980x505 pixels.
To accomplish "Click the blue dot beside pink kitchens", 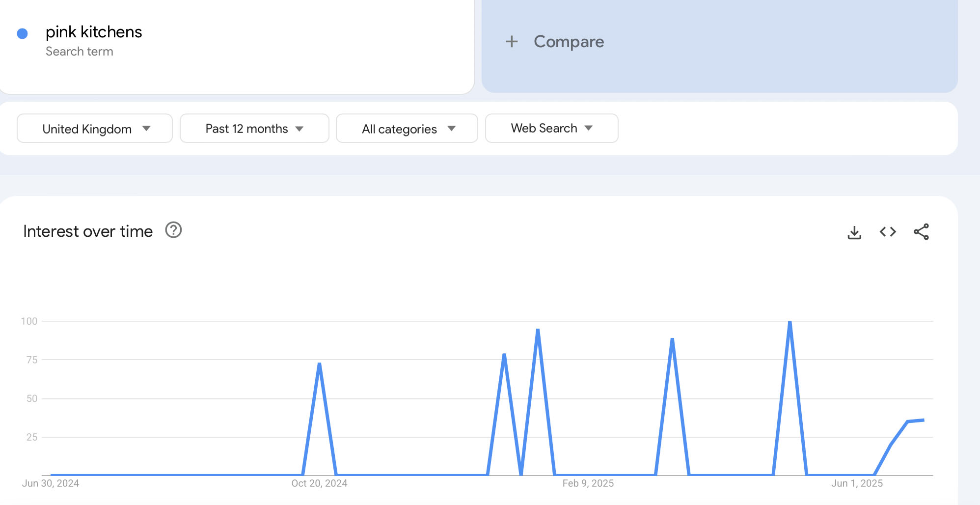I will coord(22,33).
